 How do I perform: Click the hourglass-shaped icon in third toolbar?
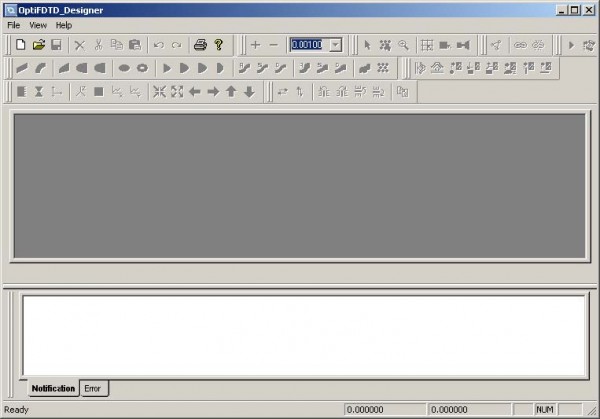point(39,92)
